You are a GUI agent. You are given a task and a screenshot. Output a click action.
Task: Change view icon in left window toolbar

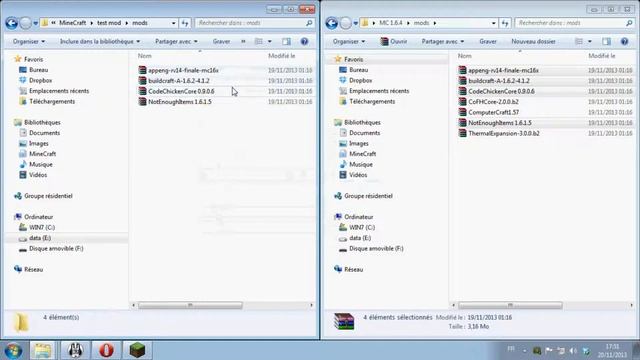point(259,42)
